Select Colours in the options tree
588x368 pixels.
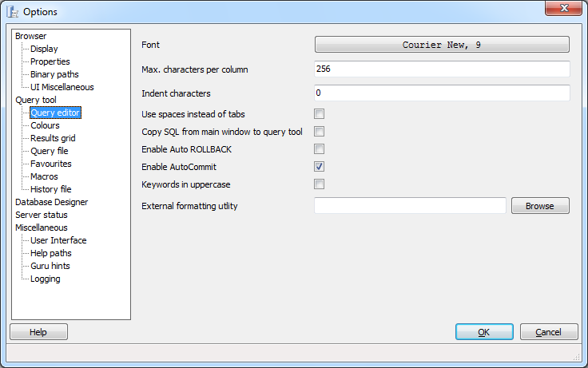tap(45, 125)
